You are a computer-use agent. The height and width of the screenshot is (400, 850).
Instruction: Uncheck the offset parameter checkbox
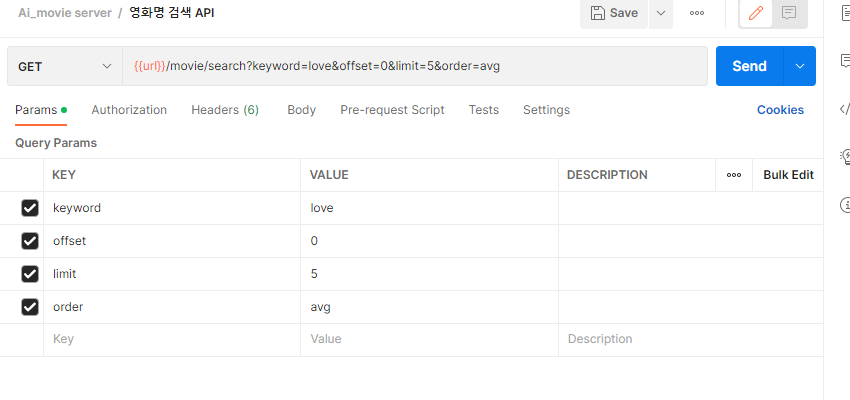click(30, 241)
